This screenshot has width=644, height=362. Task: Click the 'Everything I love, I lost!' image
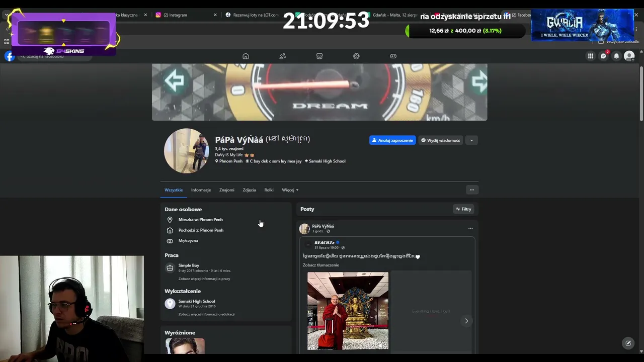point(431,311)
